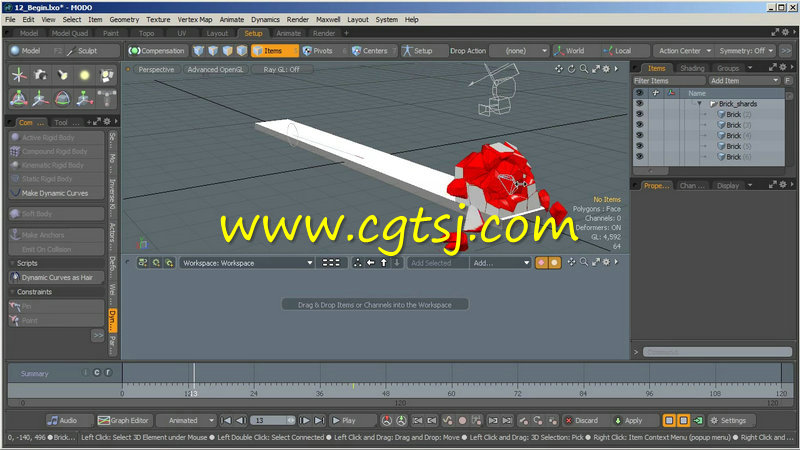This screenshot has height=450, width=800.
Task: Click the record autokey circle icon
Action: (462, 420)
